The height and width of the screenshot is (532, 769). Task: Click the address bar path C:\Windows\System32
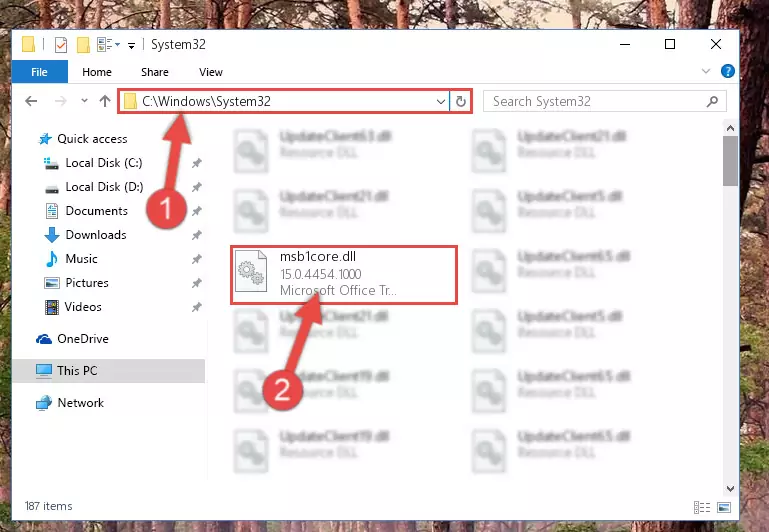206,101
